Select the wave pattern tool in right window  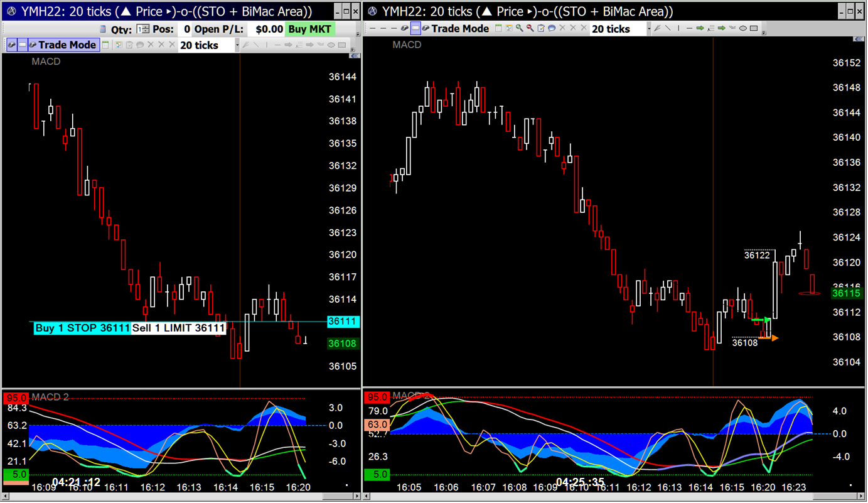coord(732,28)
